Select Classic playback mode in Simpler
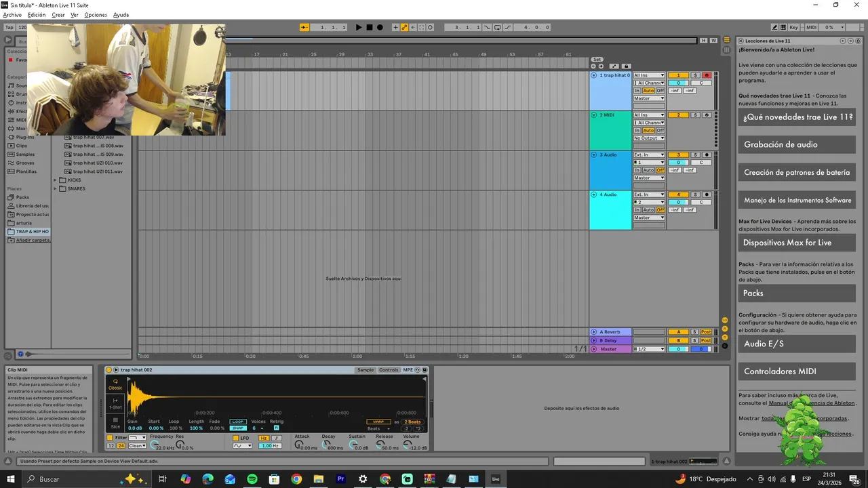This screenshot has height=488, width=868. click(115, 384)
